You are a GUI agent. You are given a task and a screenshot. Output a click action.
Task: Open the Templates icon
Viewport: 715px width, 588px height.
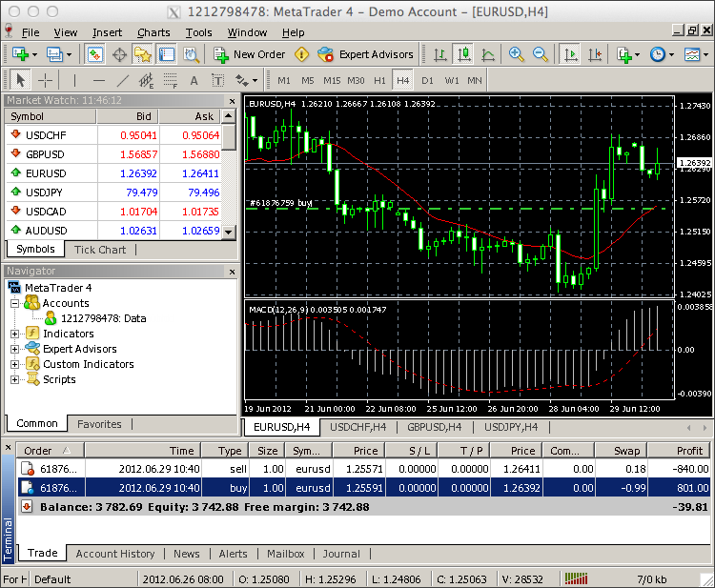coord(692,54)
